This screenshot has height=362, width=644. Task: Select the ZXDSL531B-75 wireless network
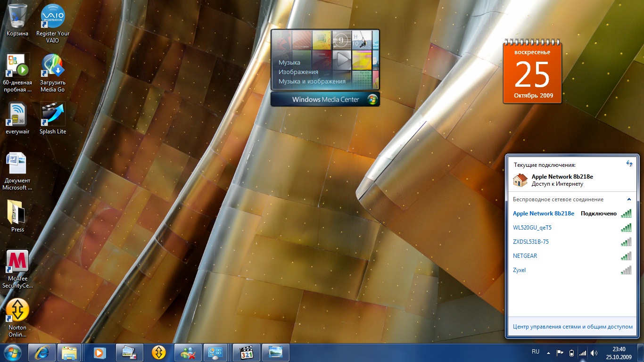click(x=572, y=242)
